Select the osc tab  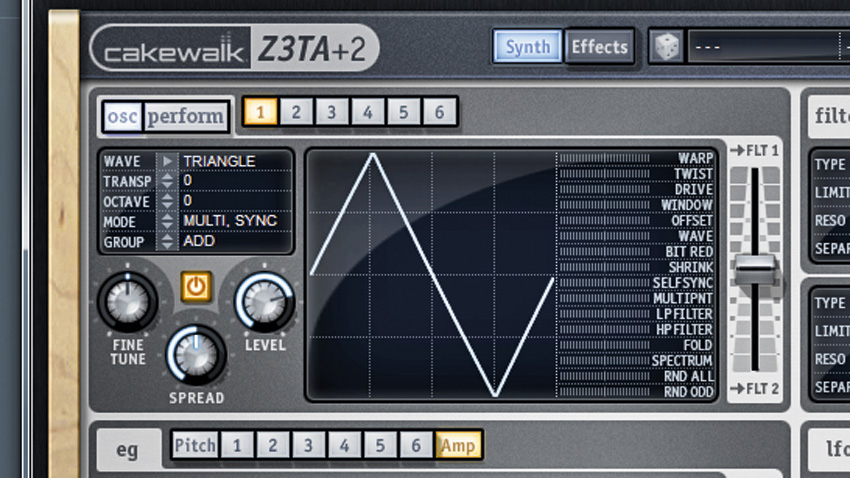(x=123, y=116)
